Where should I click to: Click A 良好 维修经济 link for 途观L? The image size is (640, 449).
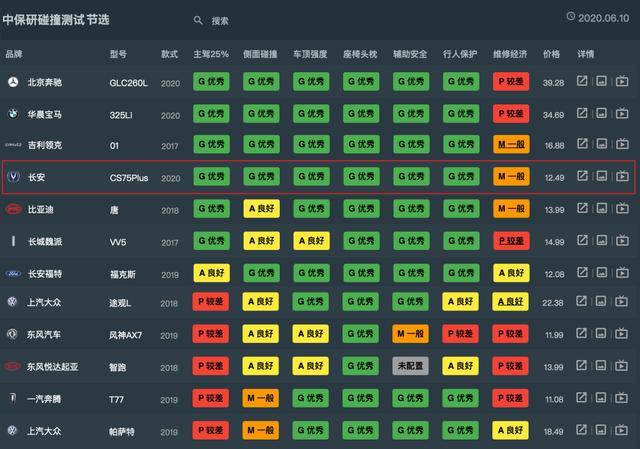click(511, 302)
